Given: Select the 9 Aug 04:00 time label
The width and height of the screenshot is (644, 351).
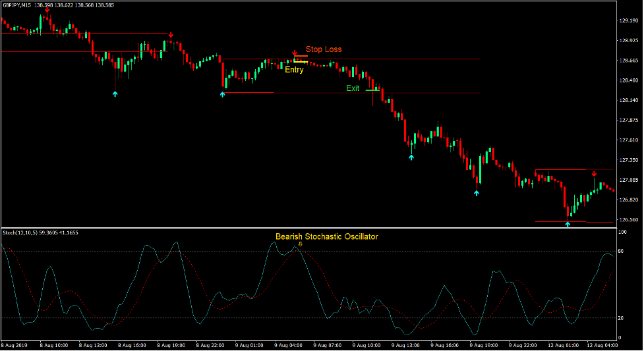Looking at the screenshot, I should [x=287, y=345].
